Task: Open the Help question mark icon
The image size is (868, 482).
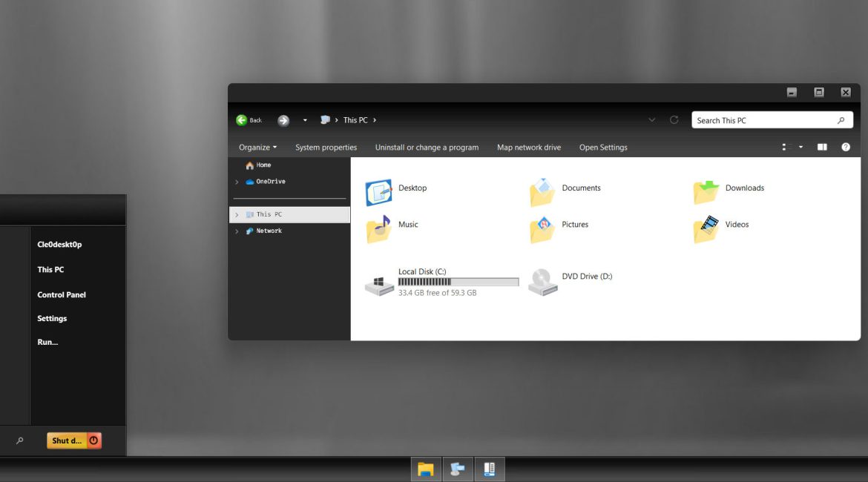Action: [x=846, y=148]
